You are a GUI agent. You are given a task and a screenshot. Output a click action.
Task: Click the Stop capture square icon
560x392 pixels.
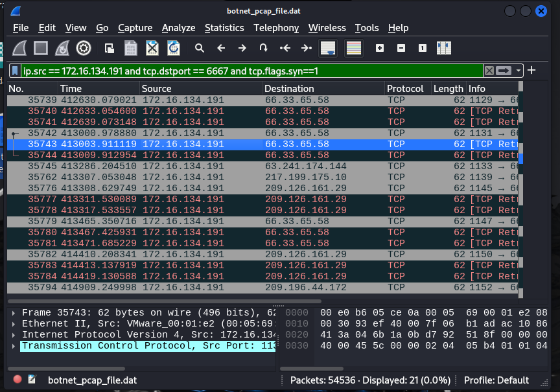click(41, 48)
